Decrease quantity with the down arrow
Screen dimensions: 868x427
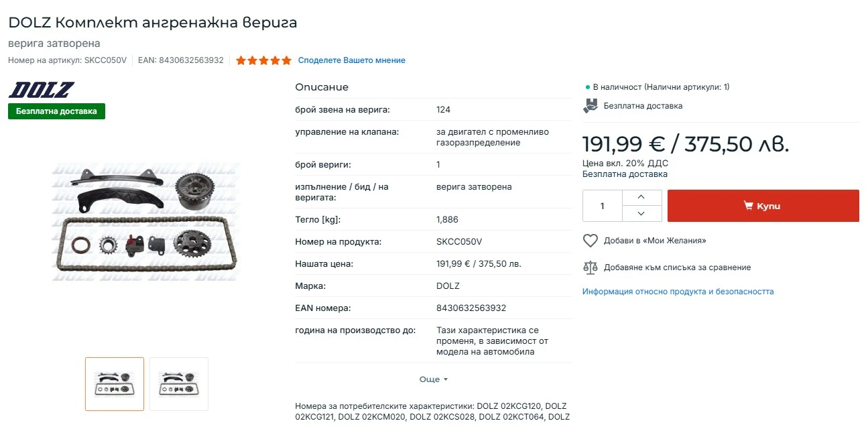pos(641,213)
